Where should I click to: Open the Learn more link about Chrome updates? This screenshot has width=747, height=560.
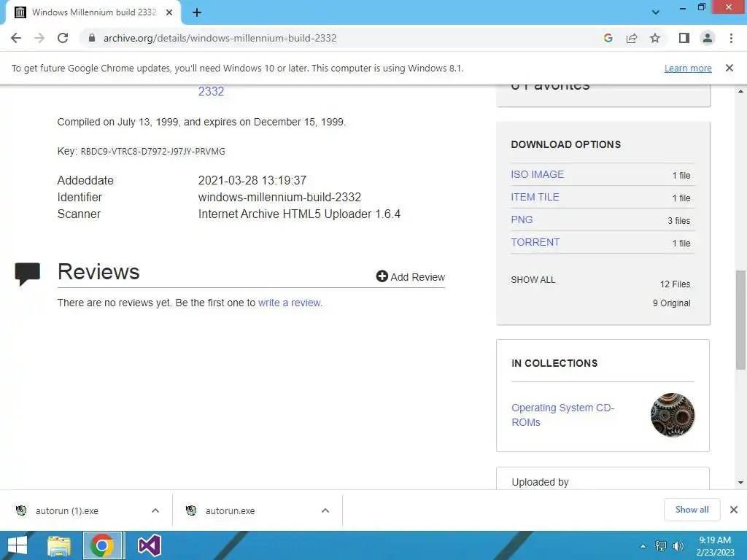pyautogui.click(x=688, y=68)
